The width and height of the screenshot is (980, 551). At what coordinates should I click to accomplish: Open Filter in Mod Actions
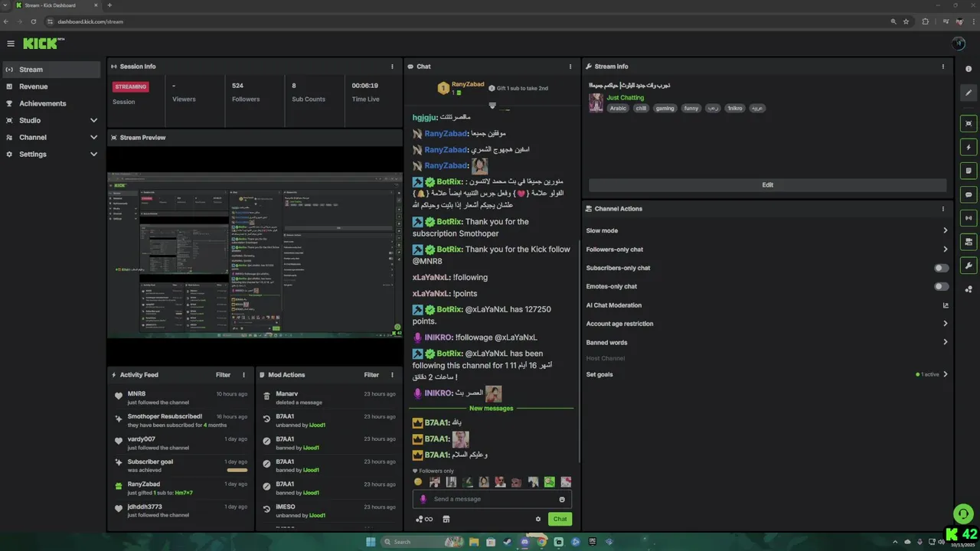(x=371, y=375)
